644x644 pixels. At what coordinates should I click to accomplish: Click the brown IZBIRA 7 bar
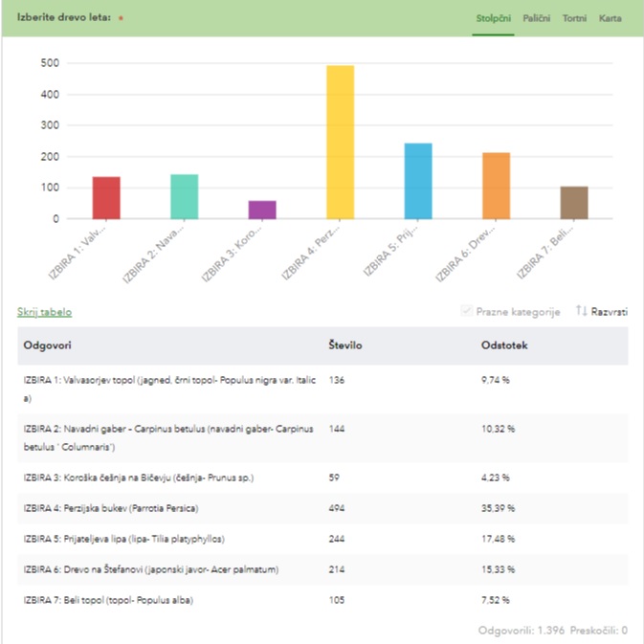coord(574,203)
